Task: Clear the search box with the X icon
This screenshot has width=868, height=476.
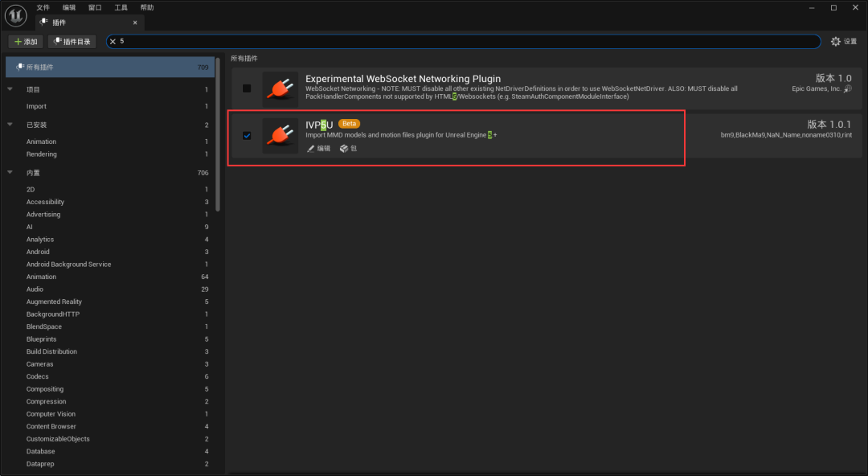Action: pos(113,42)
